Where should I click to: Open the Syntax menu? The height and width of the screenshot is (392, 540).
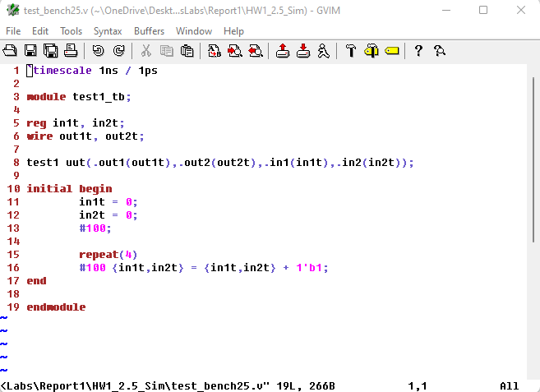[107, 31]
